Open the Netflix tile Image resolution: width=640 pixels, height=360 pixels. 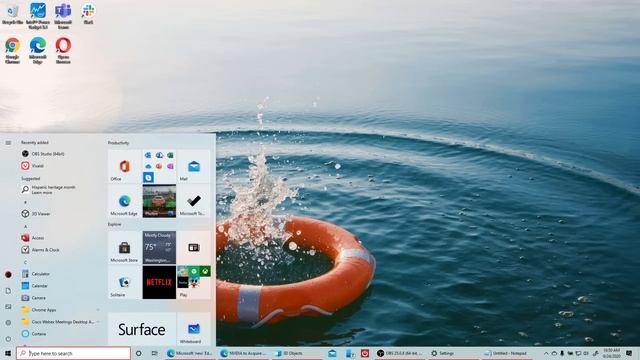coord(159,282)
